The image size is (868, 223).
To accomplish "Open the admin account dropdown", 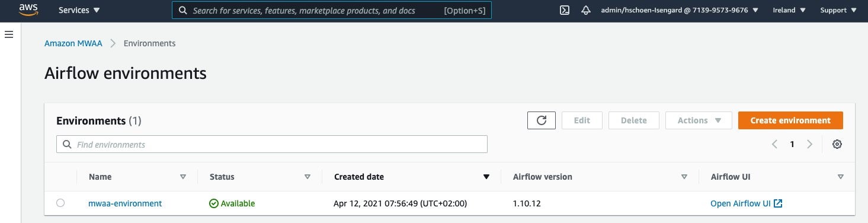I will pyautogui.click(x=680, y=10).
